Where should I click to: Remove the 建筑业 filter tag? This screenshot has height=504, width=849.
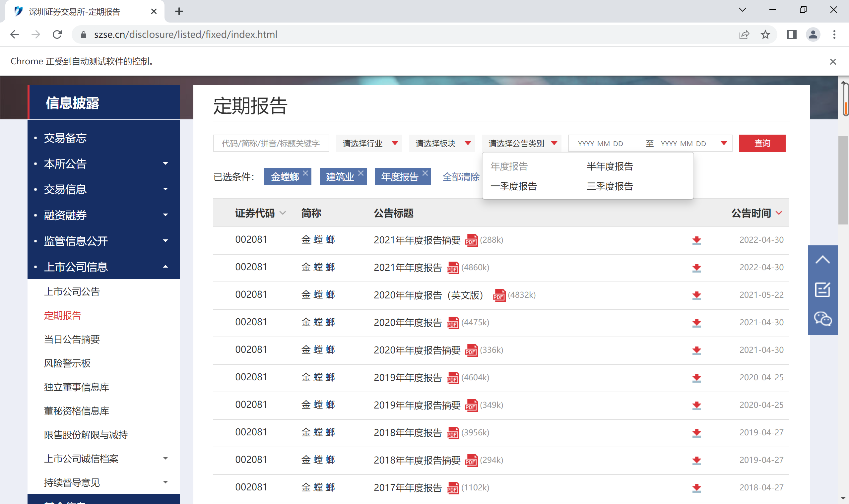(360, 173)
